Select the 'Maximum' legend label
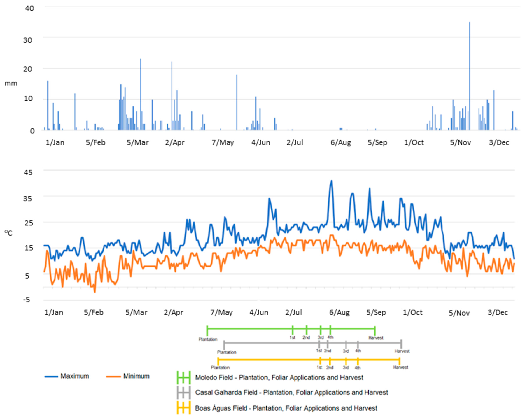The image size is (525, 420). pyautogui.click(x=75, y=376)
